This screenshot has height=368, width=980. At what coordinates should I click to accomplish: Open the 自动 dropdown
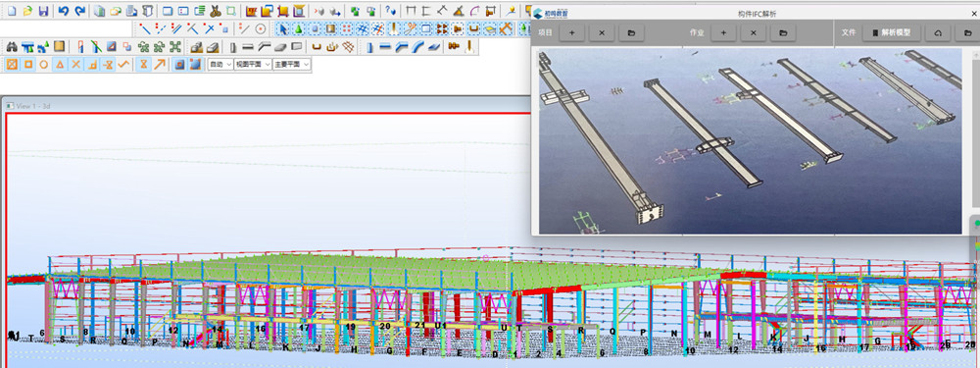click(220, 64)
